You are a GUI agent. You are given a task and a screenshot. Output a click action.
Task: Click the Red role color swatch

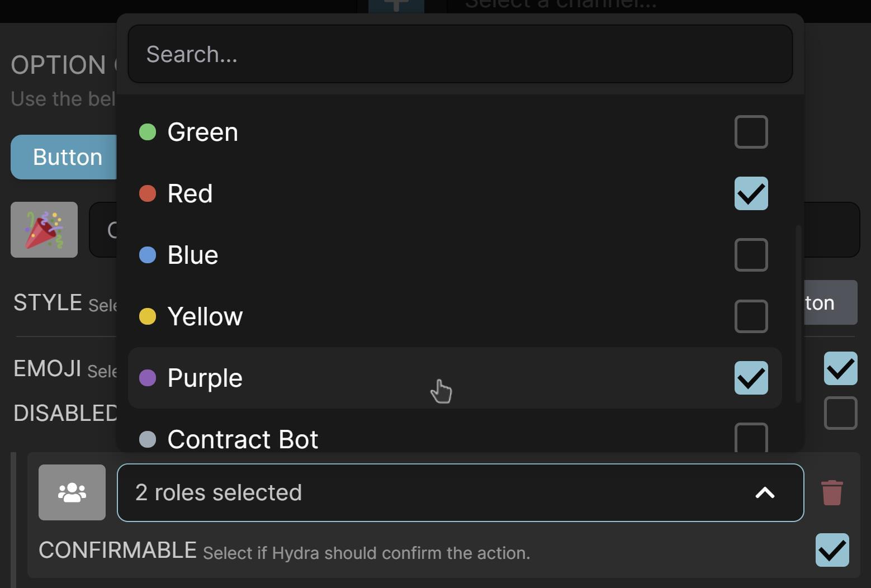point(148,193)
